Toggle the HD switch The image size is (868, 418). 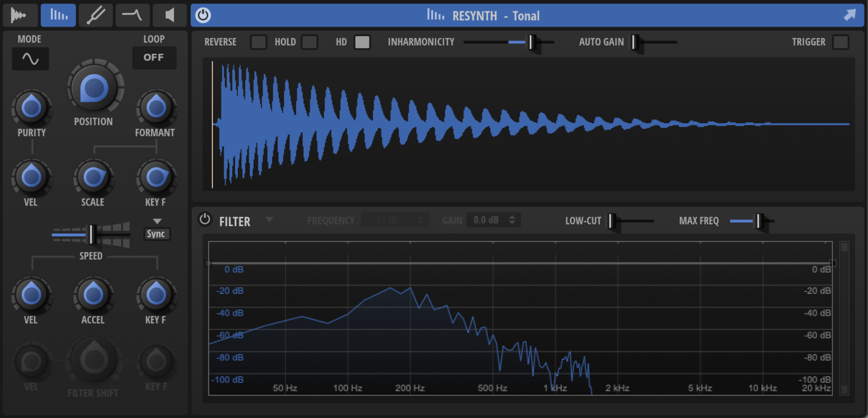[362, 42]
